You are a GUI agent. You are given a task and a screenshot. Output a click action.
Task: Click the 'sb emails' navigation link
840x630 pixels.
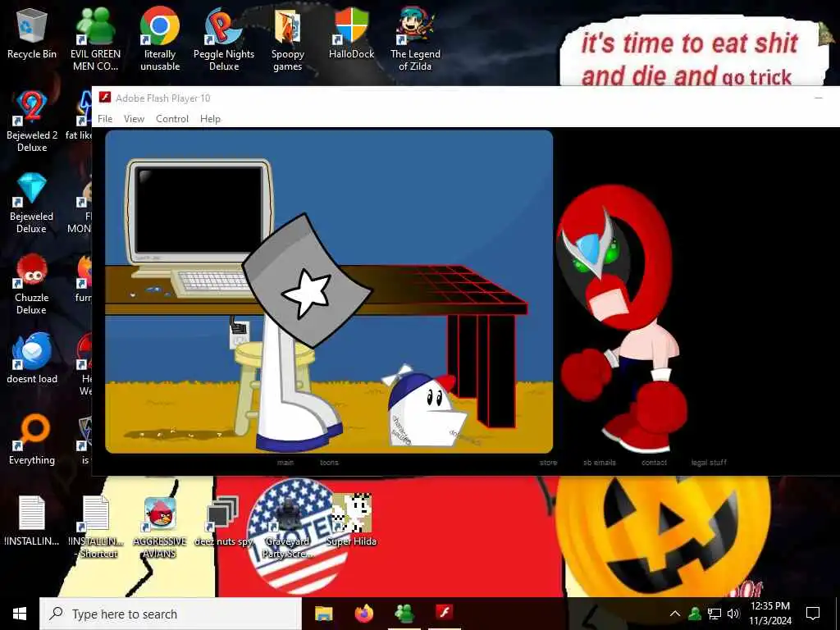[x=600, y=463]
